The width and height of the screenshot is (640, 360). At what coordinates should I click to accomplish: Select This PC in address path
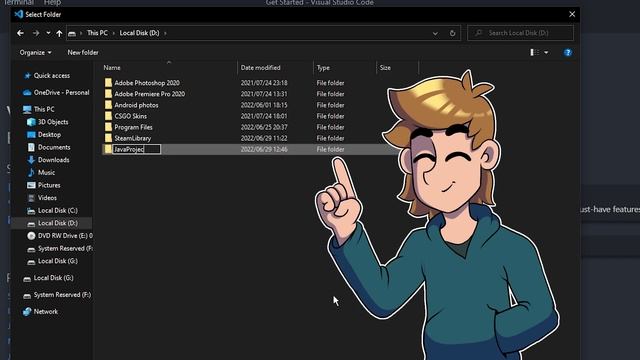pos(97,33)
